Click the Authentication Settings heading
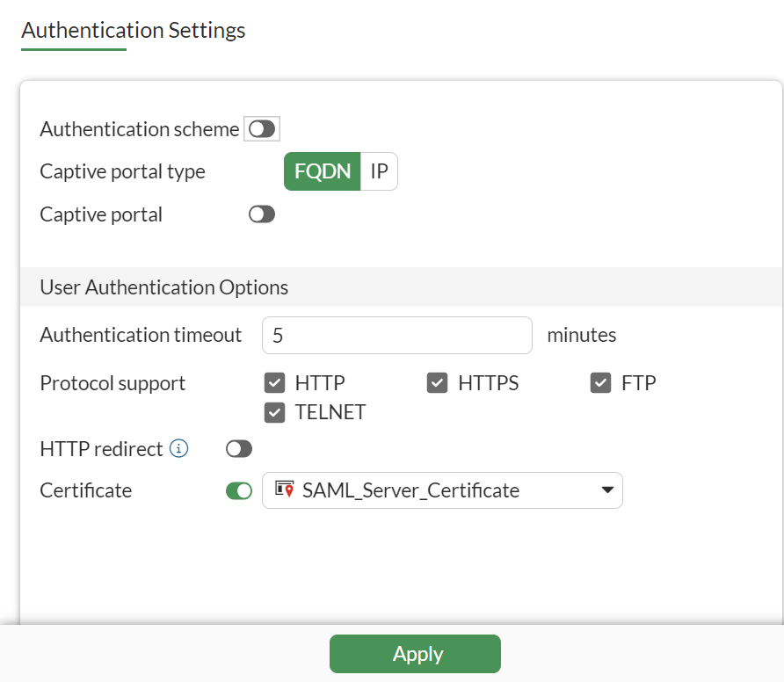784x682 pixels. tap(133, 30)
